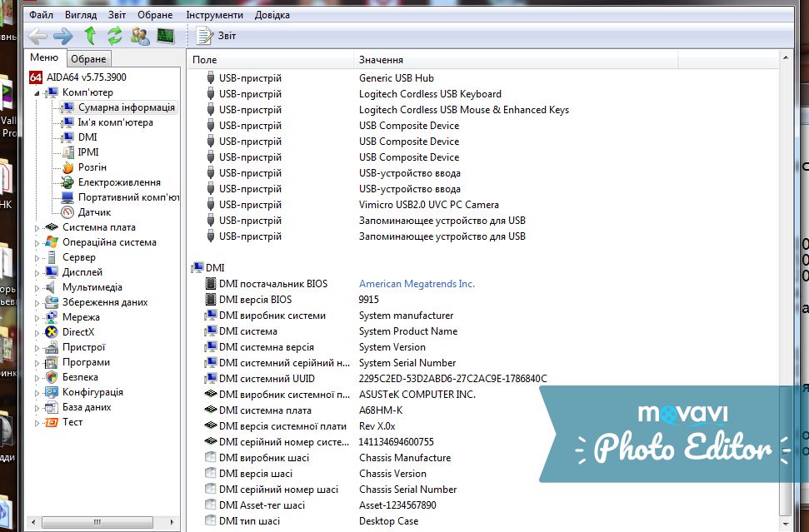Screen dimensions: 809x532
Task: Select the DMI системна плата A68HM-K row
Action: [x=482, y=410]
